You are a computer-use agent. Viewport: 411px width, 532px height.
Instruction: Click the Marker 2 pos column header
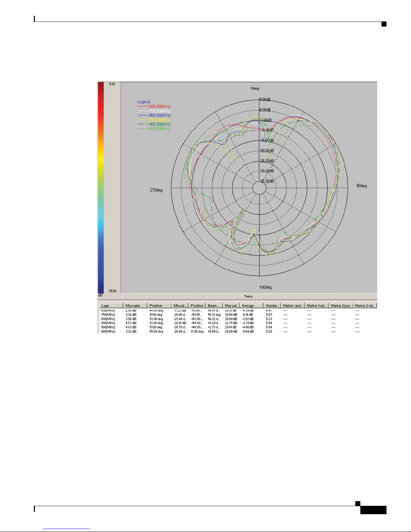pos(340,305)
